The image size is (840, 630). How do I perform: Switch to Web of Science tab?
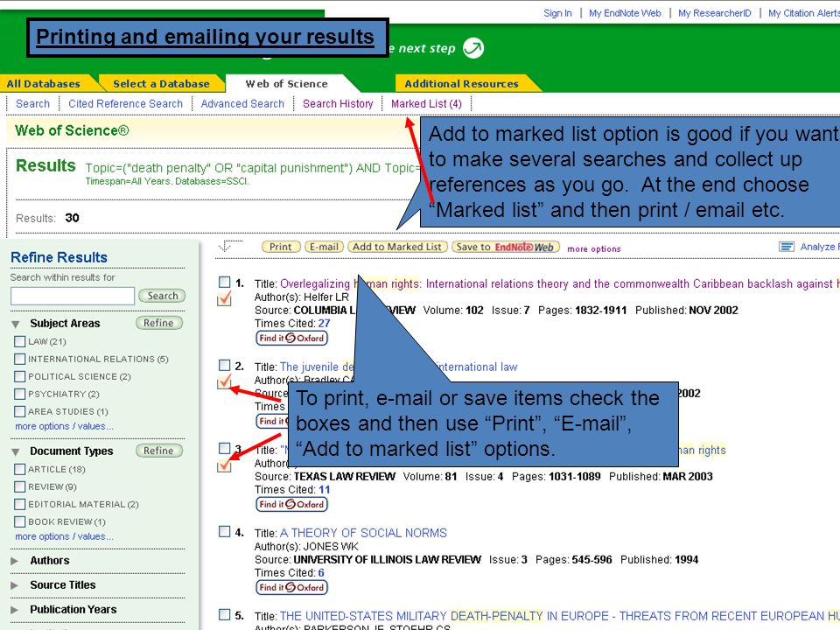(287, 84)
